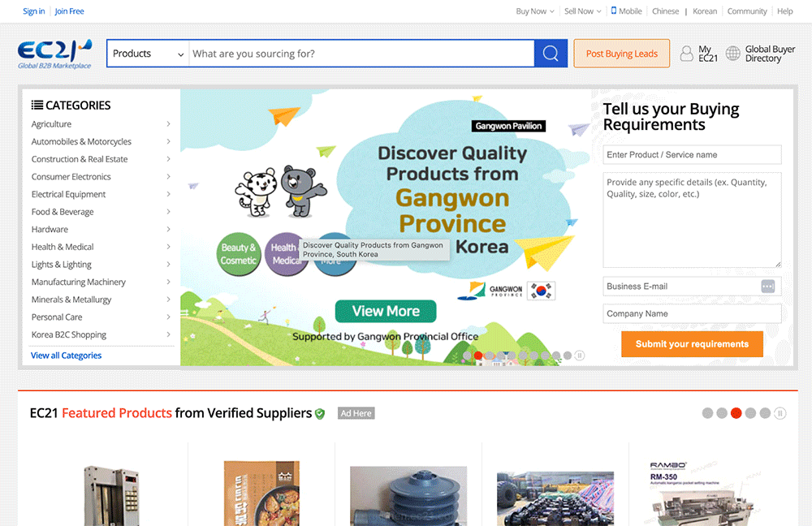Image resolution: width=812 pixels, height=526 pixels.
Task: Select fourth dot of Featured Products carousel
Action: (x=751, y=413)
